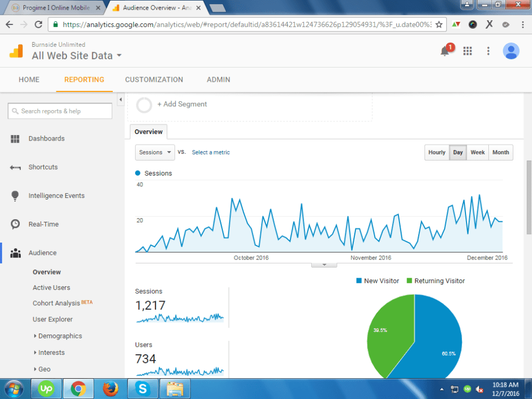Switch chart to Week view
This screenshot has width=532, height=399.
(477, 152)
